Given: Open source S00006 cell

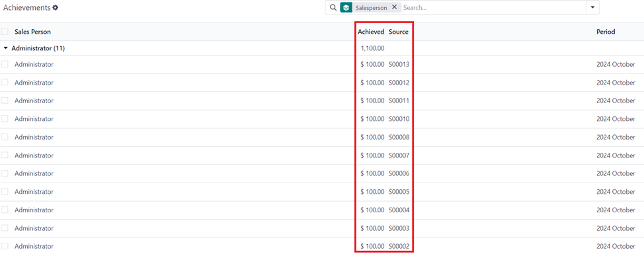Looking at the screenshot, I should click(399, 173).
